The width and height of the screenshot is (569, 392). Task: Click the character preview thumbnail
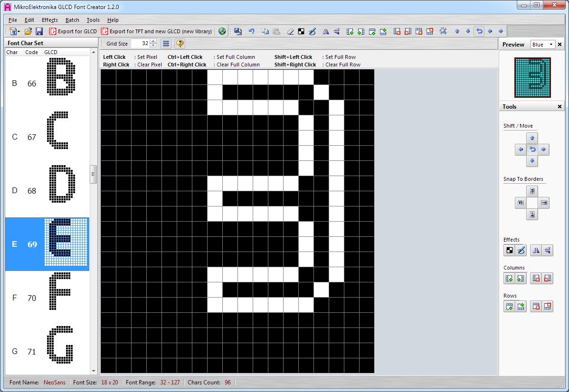tap(532, 78)
